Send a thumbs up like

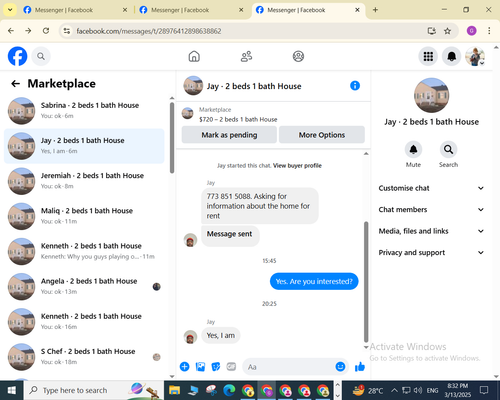click(x=360, y=367)
